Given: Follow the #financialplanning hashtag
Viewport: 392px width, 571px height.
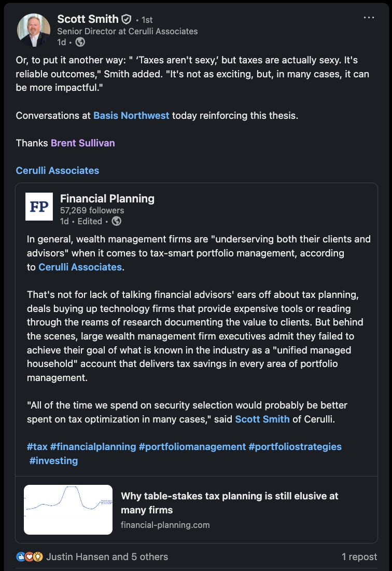Looking at the screenshot, I should [x=93, y=446].
